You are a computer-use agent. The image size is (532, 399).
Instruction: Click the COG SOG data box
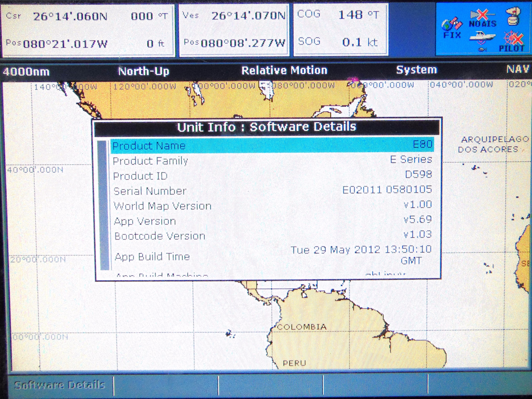pos(340,29)
